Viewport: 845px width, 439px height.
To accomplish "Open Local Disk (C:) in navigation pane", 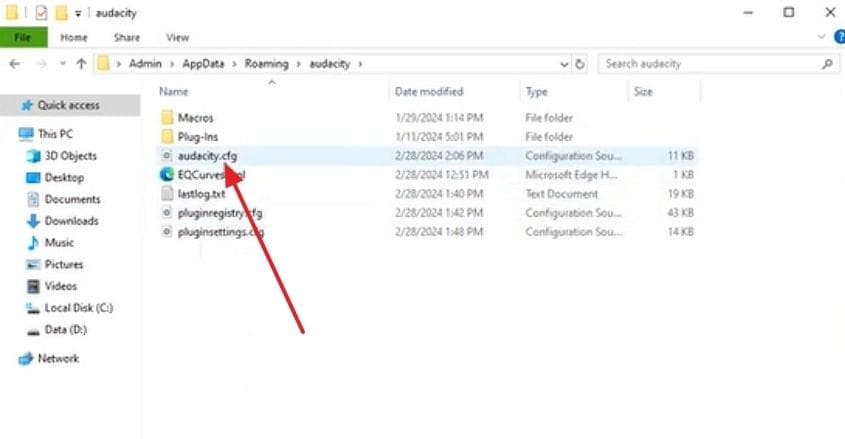I will point(79,308).
